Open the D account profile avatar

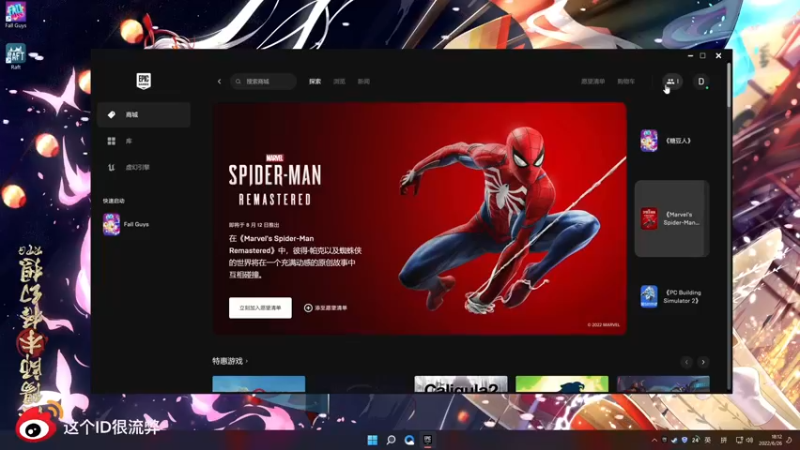coord(701,82)
